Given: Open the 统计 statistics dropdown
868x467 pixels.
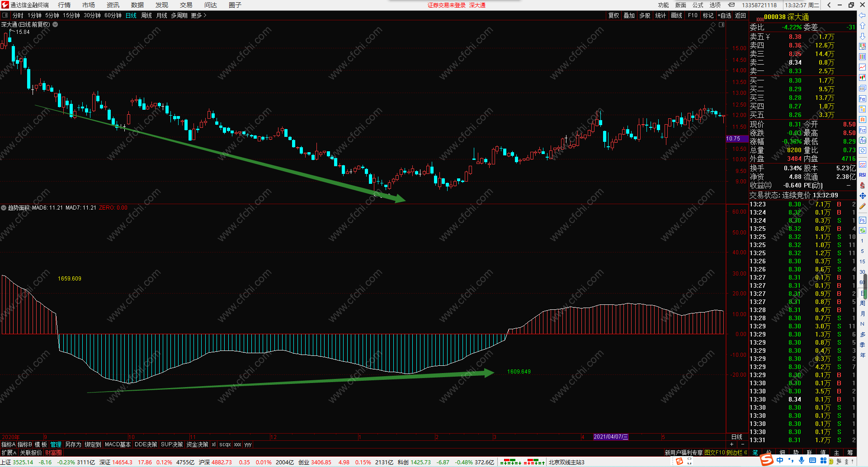Looking at the screenshot, I should tap(660, 15).
